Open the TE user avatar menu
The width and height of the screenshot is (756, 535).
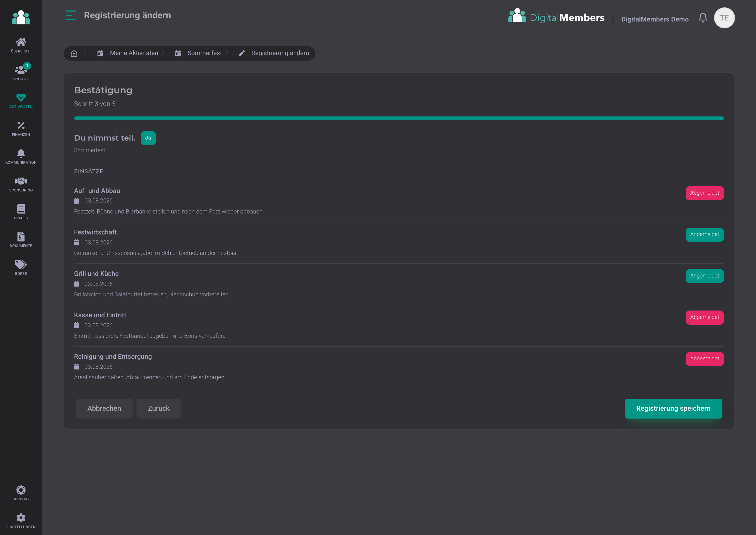tap(724, 18)
